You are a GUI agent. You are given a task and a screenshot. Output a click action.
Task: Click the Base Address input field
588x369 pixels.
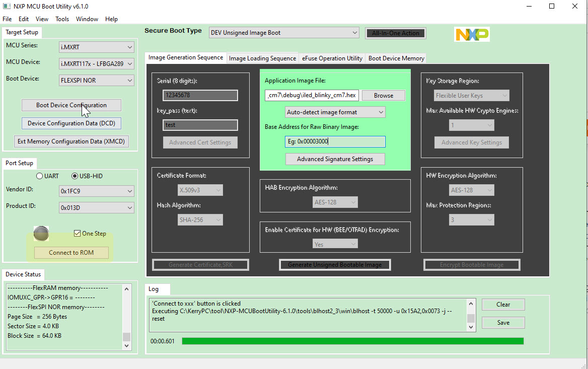coord(335,141)
